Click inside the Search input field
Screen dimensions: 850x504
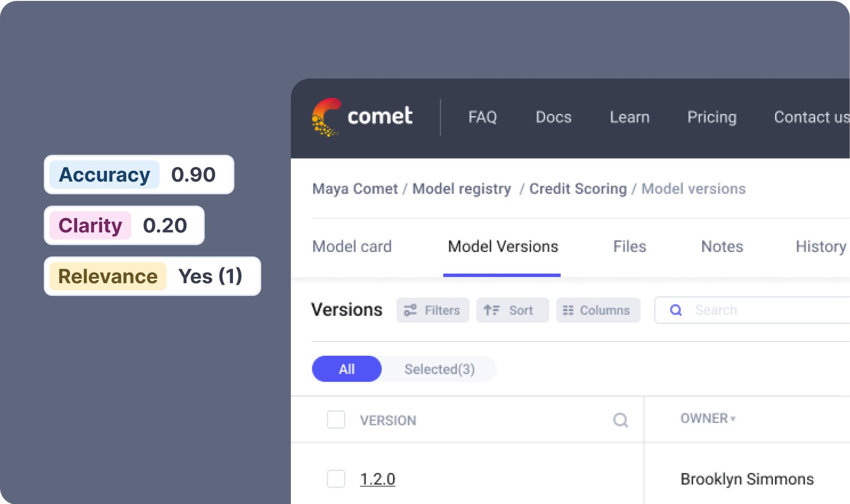734,310
